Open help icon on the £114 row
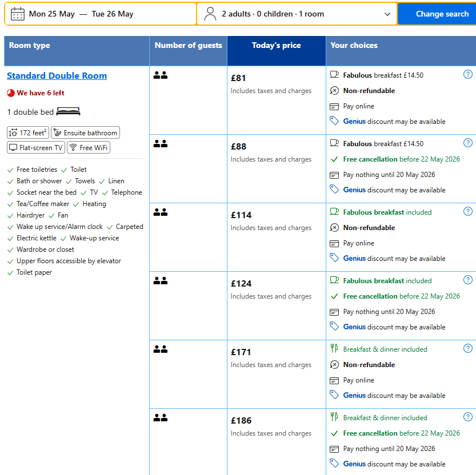This screenshot has height=475, width=476. coord(467,211)
